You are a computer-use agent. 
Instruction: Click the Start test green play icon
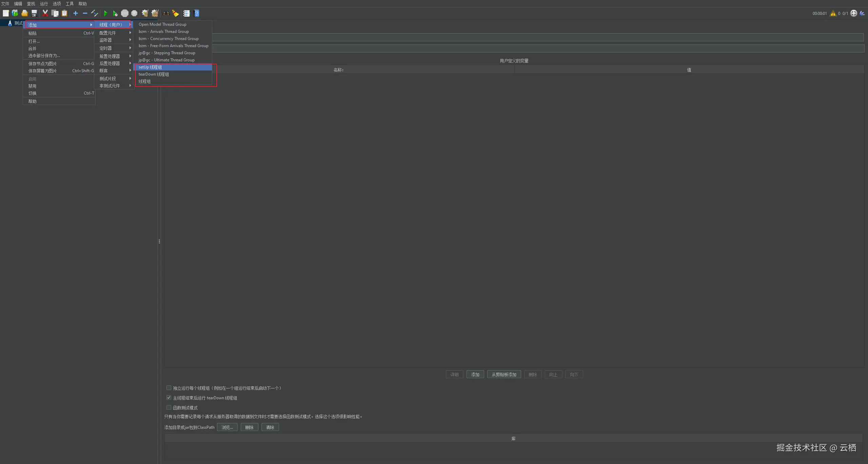[105, 14]
